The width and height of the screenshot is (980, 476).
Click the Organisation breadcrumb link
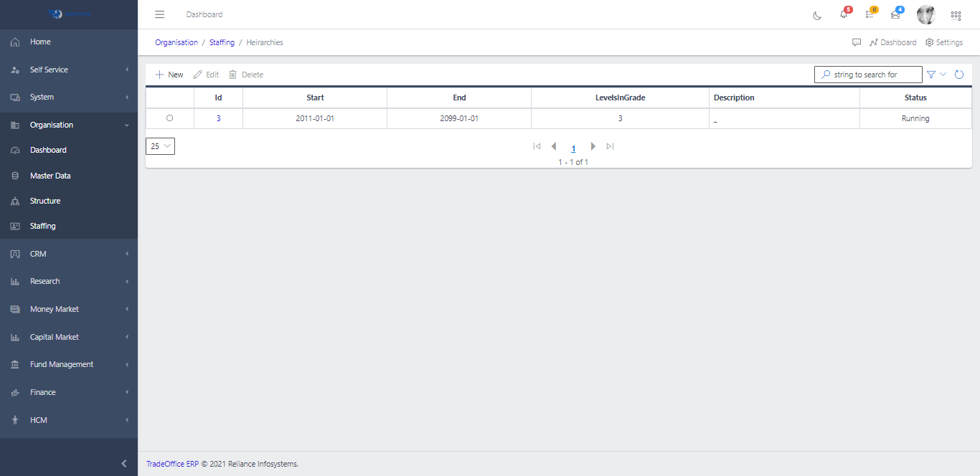176,42
